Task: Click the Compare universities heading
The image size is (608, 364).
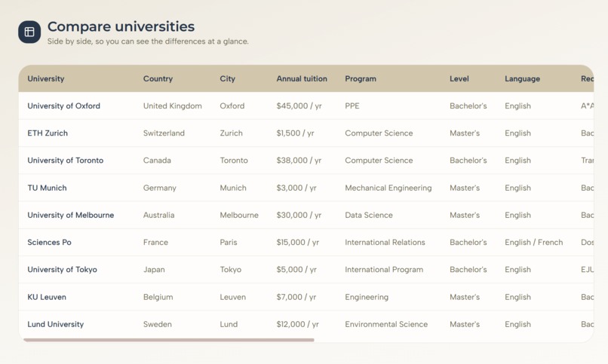Action: point(121,26)
